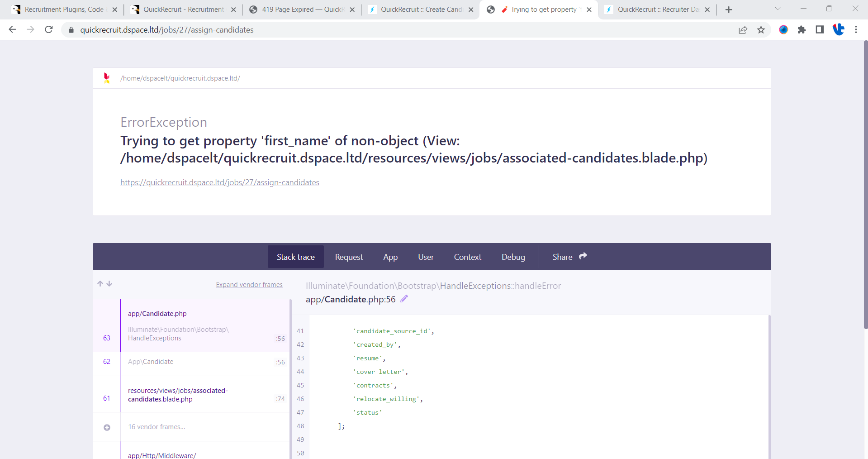The height and width of the screenshot is (459, 868).
Task: Click the share page icon in address bar
Action: pos(743,30)
